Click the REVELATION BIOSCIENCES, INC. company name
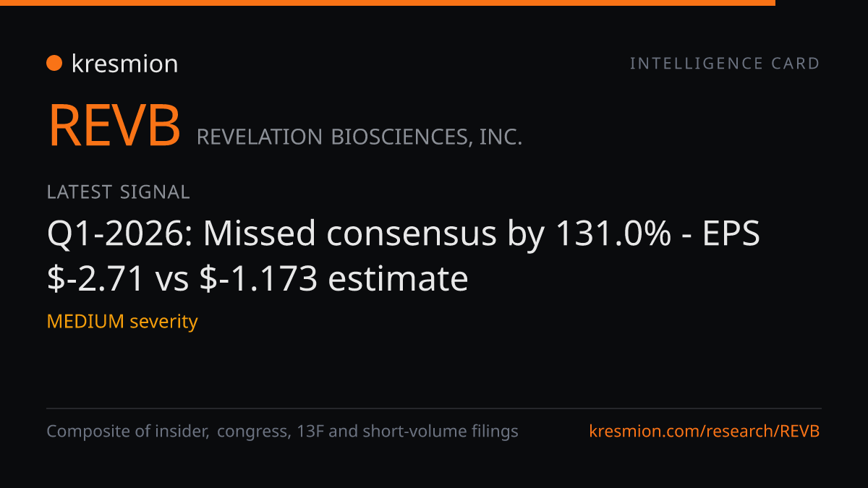Screen dimensions: 868x488 point(359,137)
